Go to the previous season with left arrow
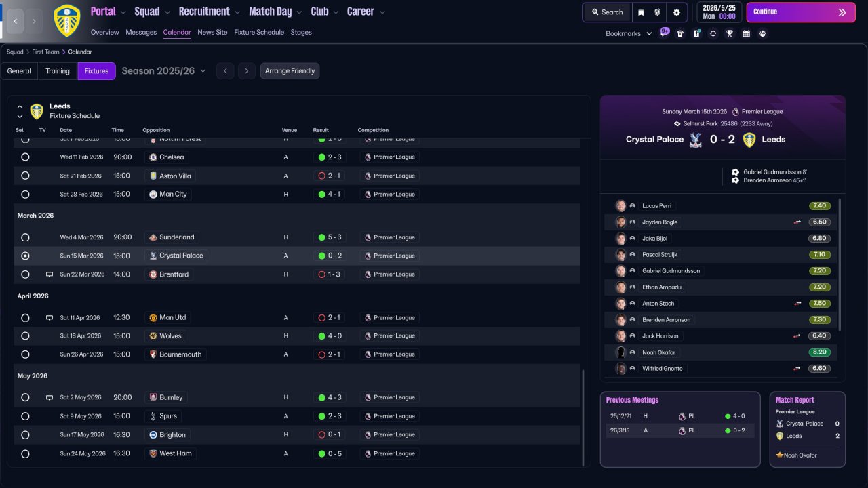 (225, 71)
